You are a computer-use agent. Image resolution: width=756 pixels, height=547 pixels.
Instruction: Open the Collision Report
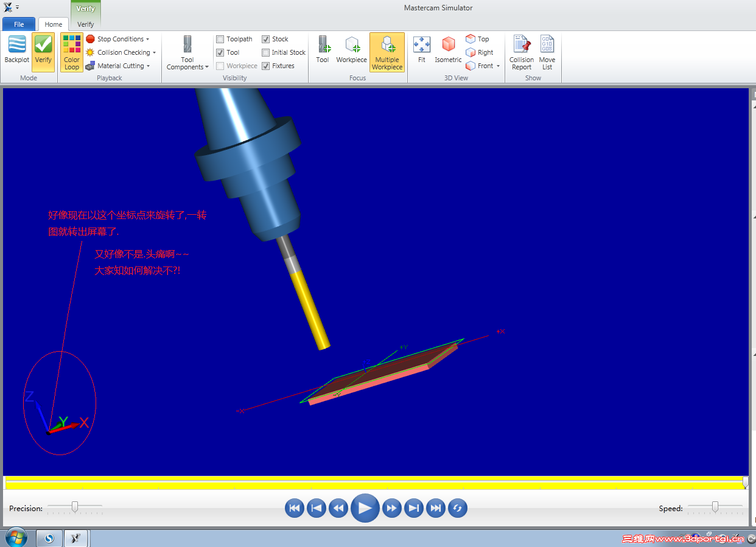point(522,52)
